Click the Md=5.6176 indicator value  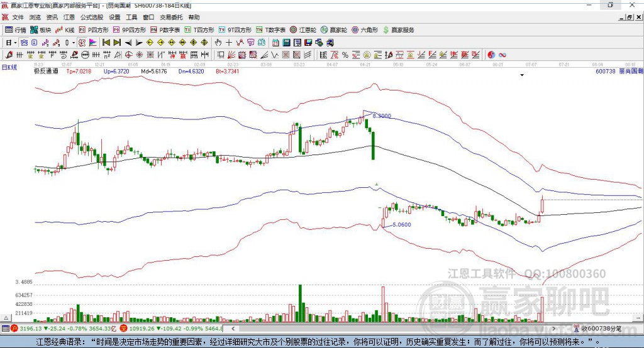coord(153,71)
